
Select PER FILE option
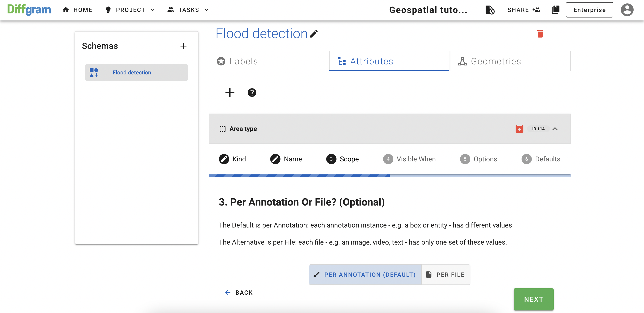pyautogui.click(x=446, y=274)
